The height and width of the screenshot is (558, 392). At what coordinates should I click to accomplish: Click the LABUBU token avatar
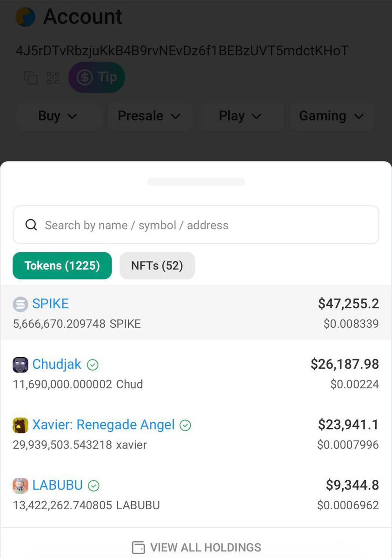pyautogui.click(x=20, y=485)
